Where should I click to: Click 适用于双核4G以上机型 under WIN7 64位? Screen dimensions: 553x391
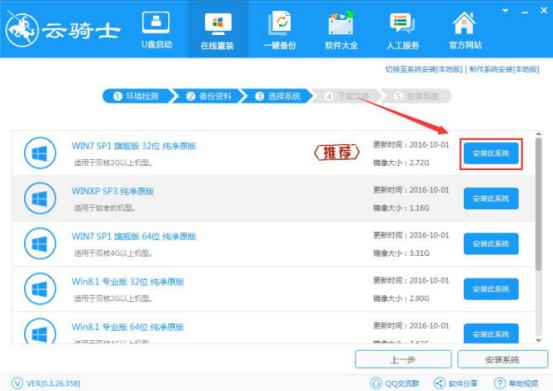113,253
